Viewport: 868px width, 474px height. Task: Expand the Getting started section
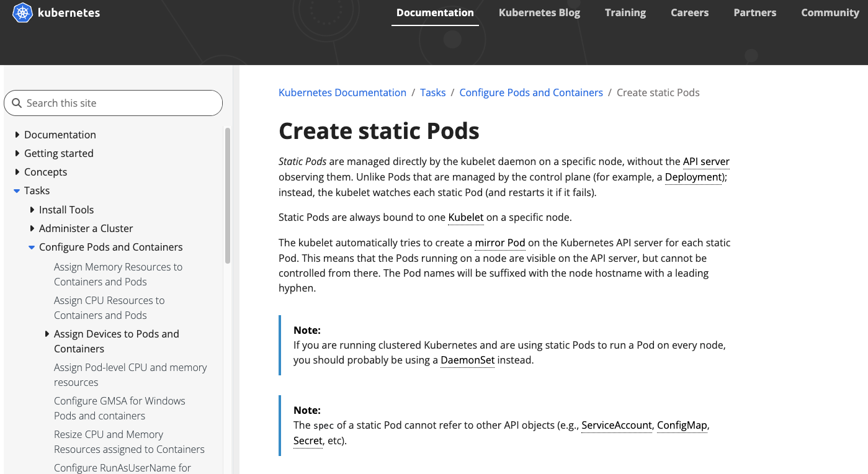click(17, 153)
